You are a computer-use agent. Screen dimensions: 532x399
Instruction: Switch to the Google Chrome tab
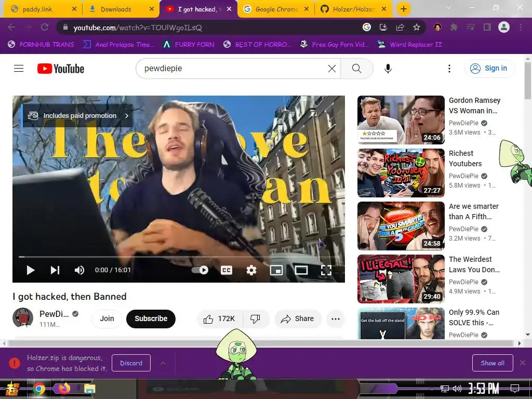(276, 9)
